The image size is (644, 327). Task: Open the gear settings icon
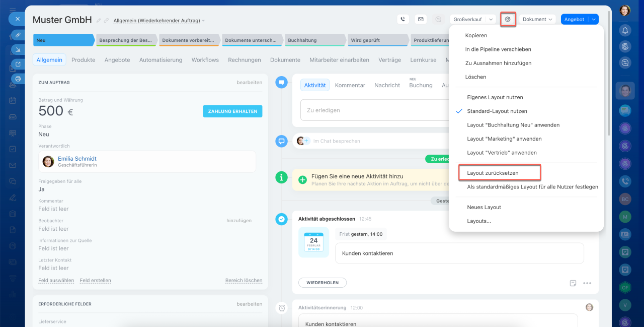[508, 19]
